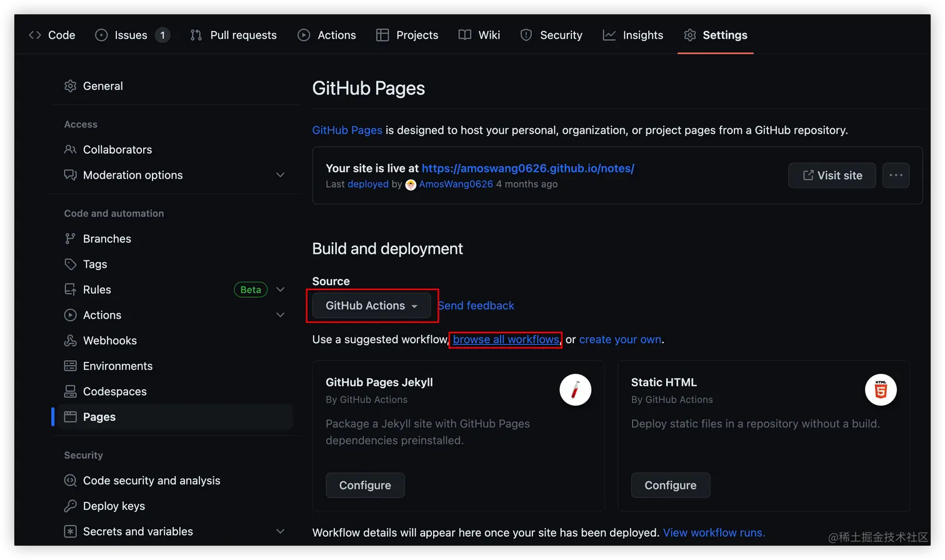Click the Deploy keys key icon
The height and width of the screenshot is (560, 945).
pos(71,506)
